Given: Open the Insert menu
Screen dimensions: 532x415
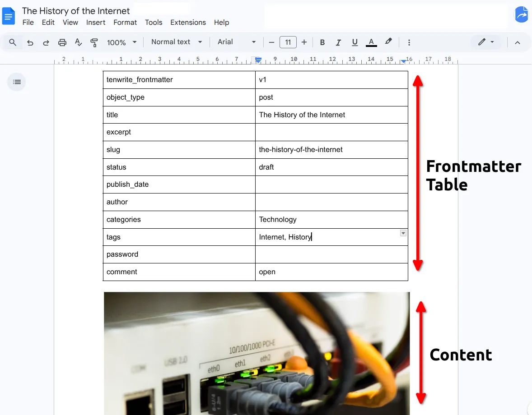Looking at the screenshot, I should pos(96,22).
